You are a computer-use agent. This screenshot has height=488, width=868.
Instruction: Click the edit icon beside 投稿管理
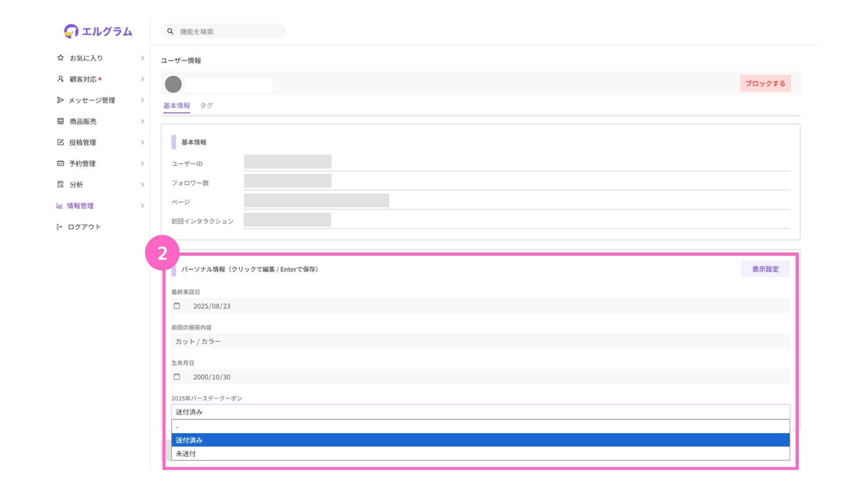(61, 142)
